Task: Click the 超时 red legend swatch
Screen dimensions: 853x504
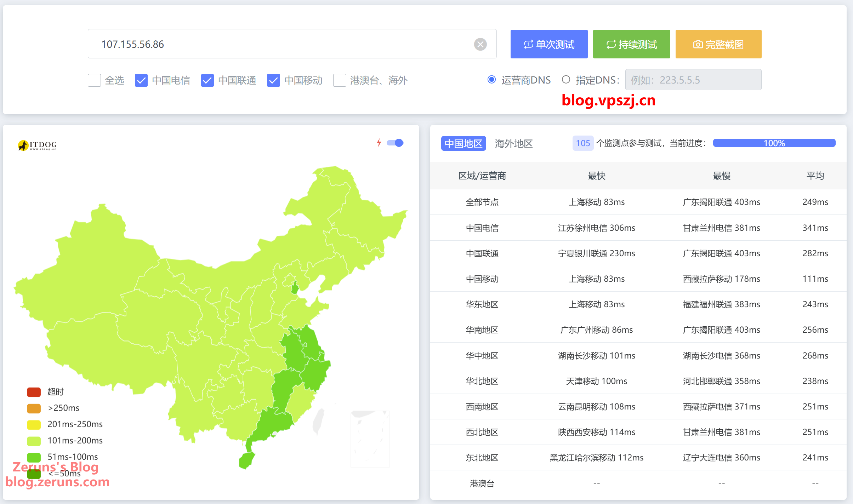Action: pyautogui.click(x=34, y=392)
